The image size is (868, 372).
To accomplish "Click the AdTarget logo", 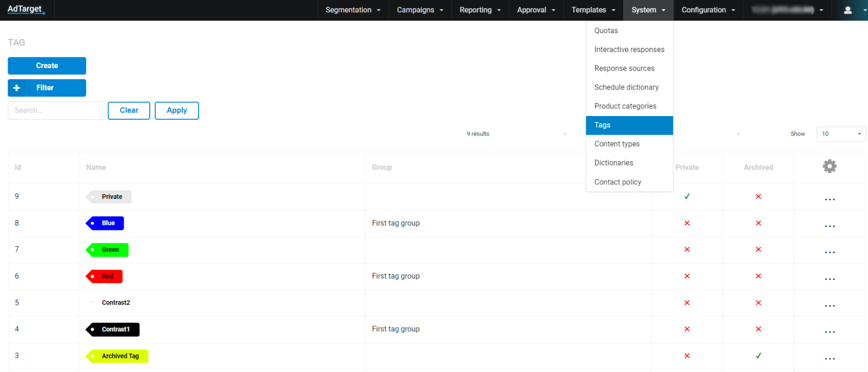I will click(26, 10).
